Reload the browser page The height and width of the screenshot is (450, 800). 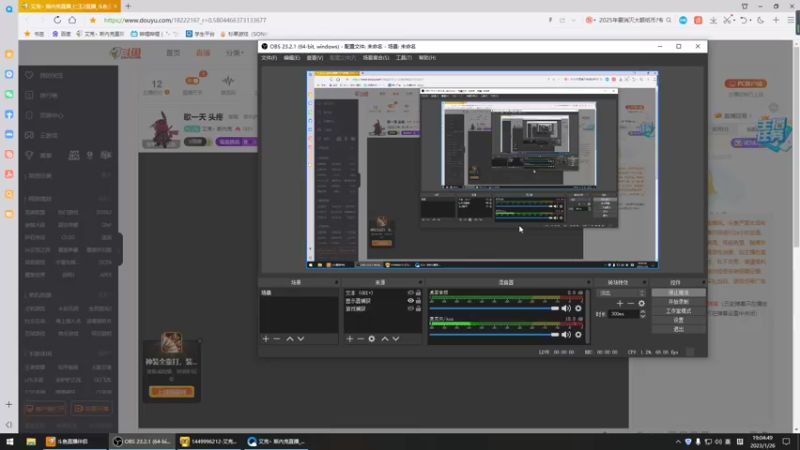57,20
